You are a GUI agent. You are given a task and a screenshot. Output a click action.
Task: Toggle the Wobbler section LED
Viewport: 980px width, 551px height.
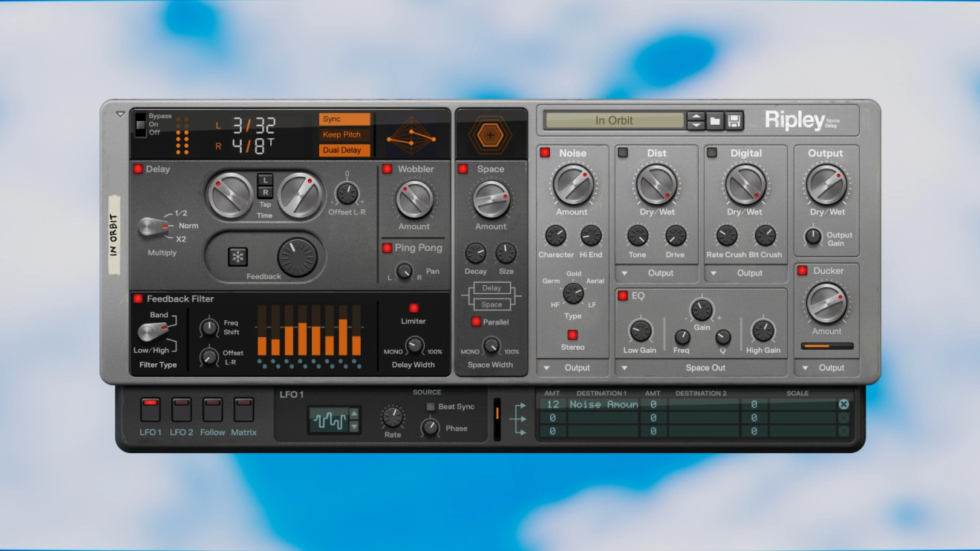388,169
